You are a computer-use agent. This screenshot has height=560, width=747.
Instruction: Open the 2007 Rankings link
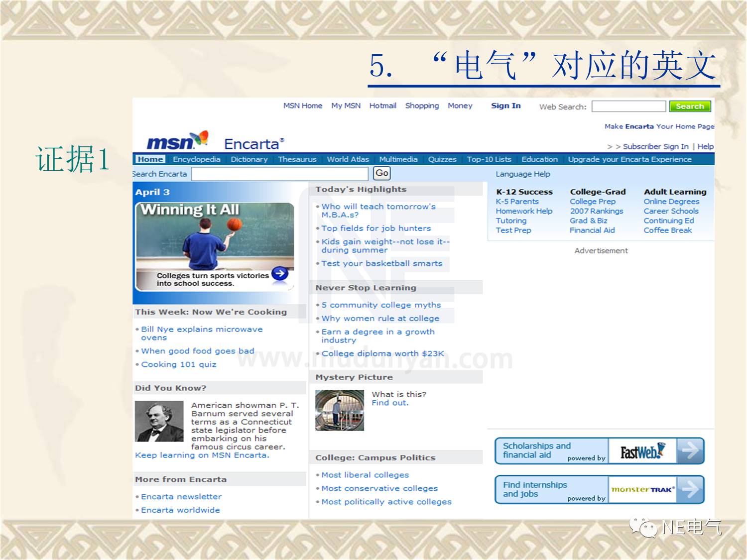(x=597, y=211)
